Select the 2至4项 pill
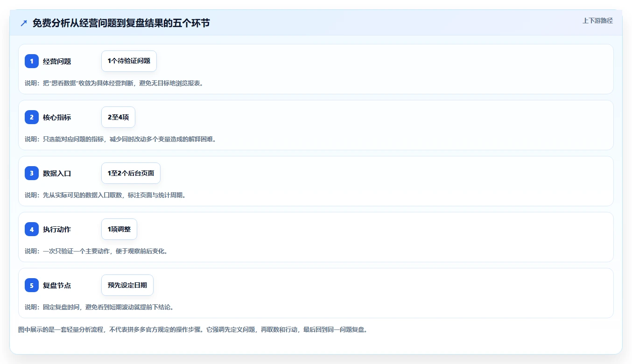632x364 pixels. pos(118,117)
